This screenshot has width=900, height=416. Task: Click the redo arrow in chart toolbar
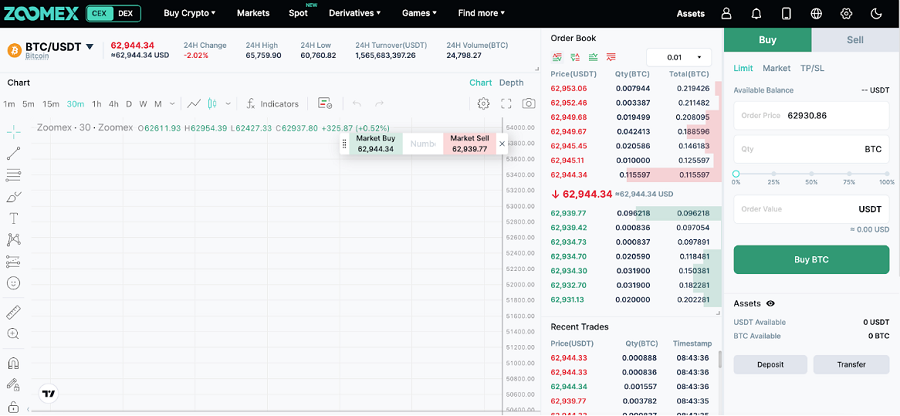[379, 104]
